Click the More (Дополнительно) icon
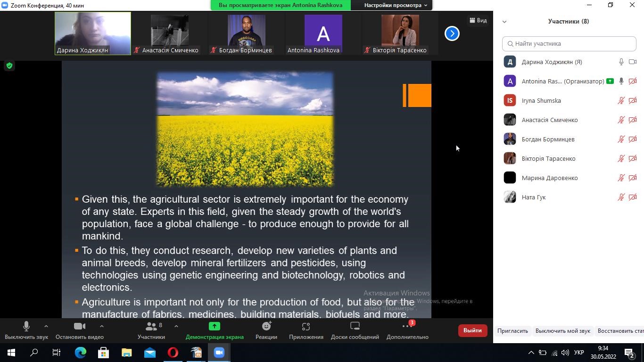The width and height of the screenshot is (644, 362). [407, 327]
